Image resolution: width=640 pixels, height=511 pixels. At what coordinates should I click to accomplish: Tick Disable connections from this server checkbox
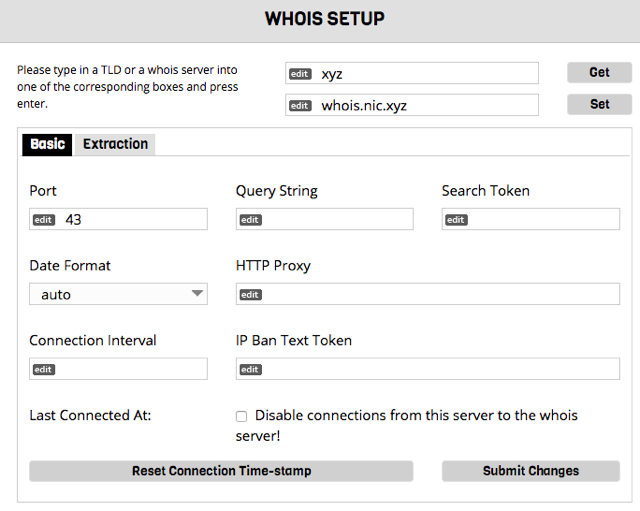point(241,416)
